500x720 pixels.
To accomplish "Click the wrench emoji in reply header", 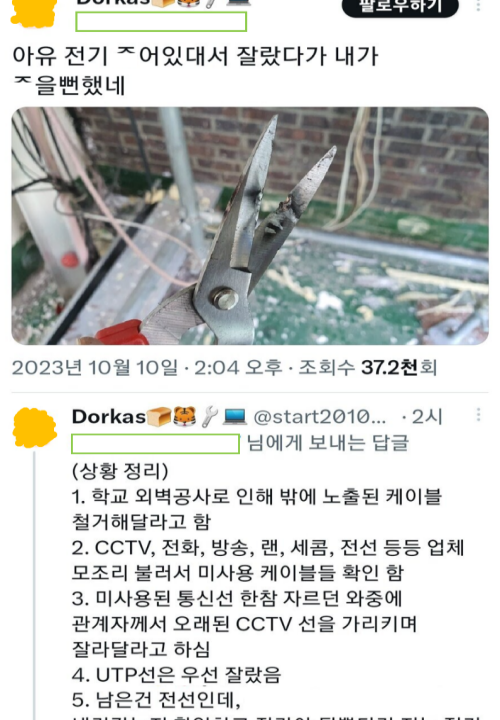I will (x=209, y=417).
